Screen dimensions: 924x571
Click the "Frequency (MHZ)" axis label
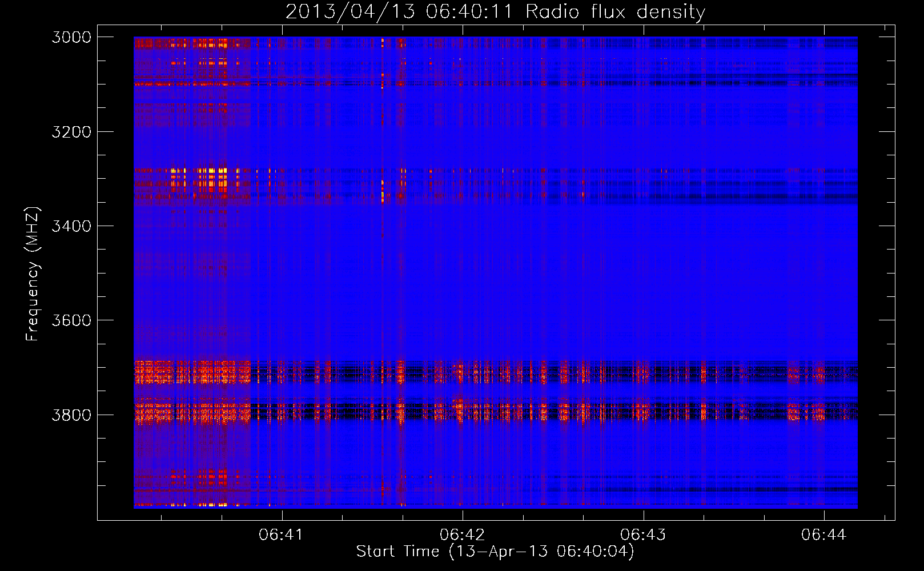pos(33,274)
